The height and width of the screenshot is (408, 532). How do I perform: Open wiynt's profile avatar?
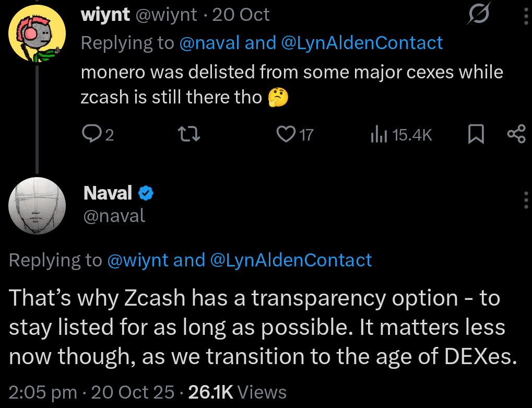[x=37, y=37]
